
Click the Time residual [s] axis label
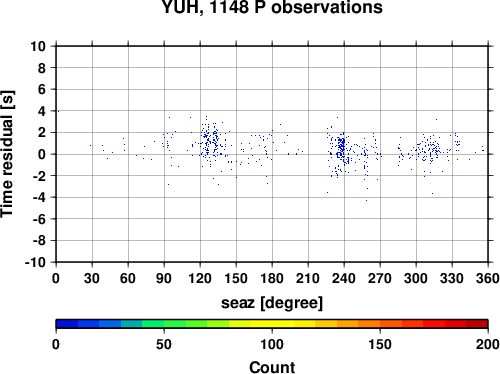(7, 154)
